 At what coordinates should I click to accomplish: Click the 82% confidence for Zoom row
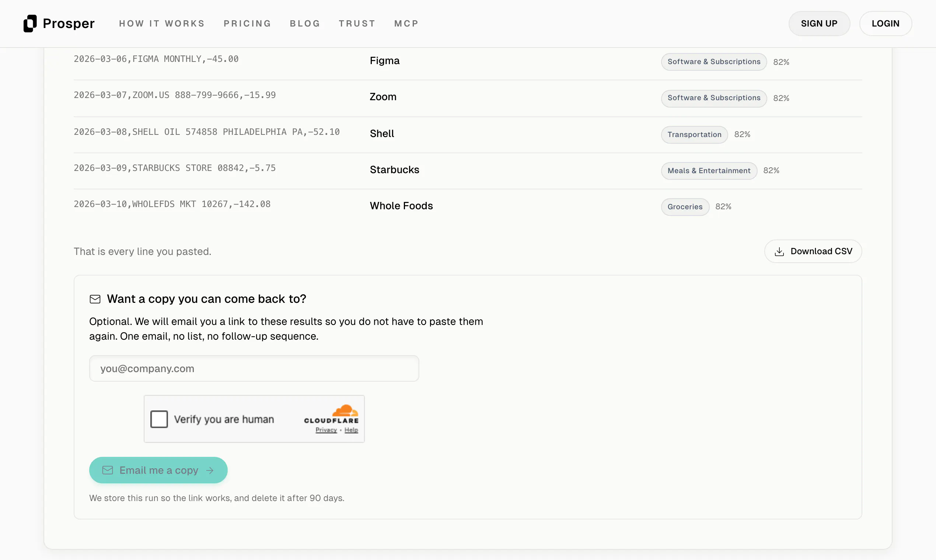[x=781, y=98]
